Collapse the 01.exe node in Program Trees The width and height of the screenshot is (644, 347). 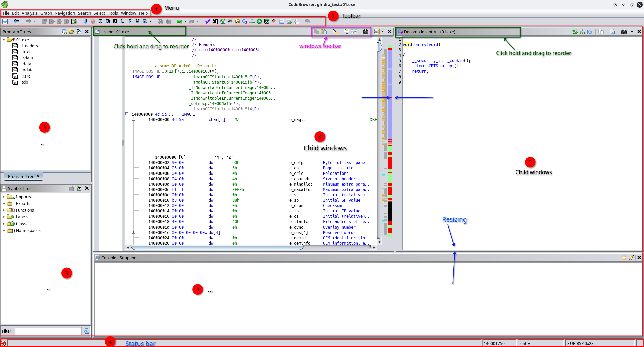[4, 40]
